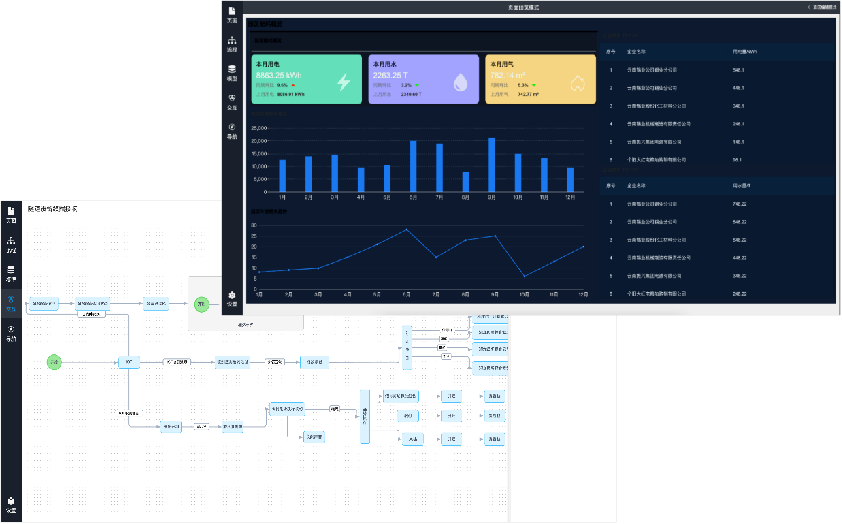Click 导航 compass icon in dark sidebar
The height and width of the screenshot is (524, 842).
click(232, 129)
